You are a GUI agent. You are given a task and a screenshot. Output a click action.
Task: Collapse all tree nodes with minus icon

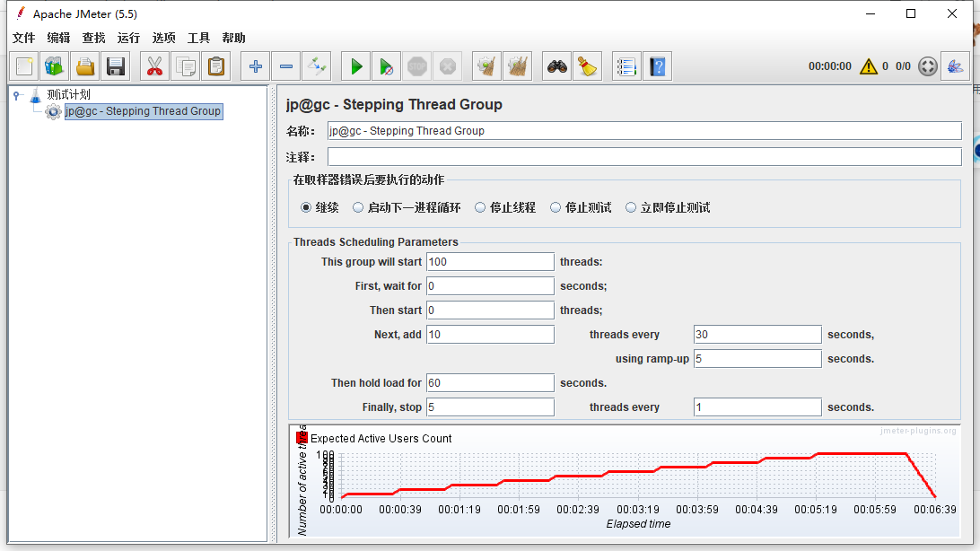[285, 66]
